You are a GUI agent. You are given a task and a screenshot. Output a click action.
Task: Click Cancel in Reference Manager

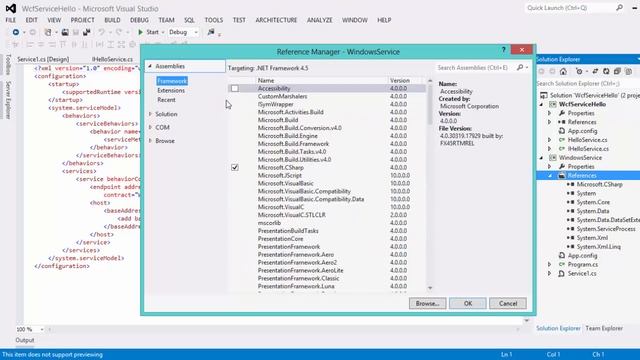(x=508, y=303)
